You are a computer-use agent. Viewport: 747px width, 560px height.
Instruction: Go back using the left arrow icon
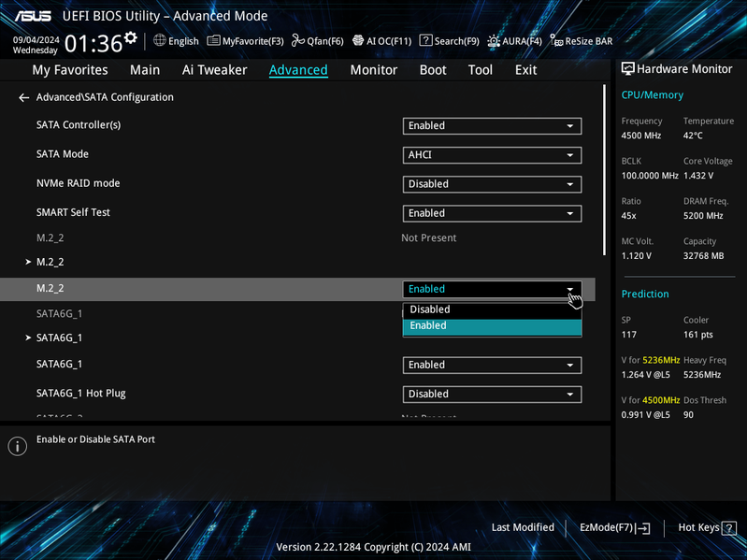[23, 97]
